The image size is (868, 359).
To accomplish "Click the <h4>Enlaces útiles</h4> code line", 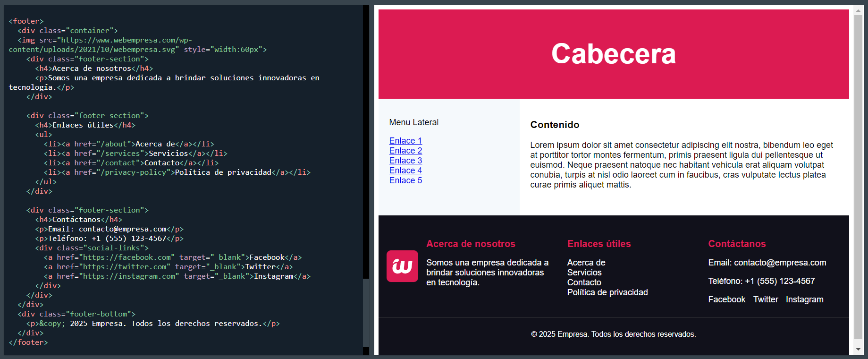I will [85, 125].
